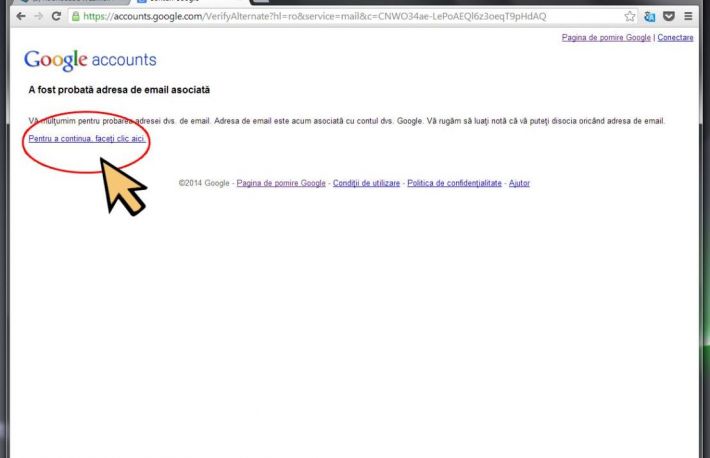
Task: Click the browser Forward arrow
Action: (x=38, y=17)
